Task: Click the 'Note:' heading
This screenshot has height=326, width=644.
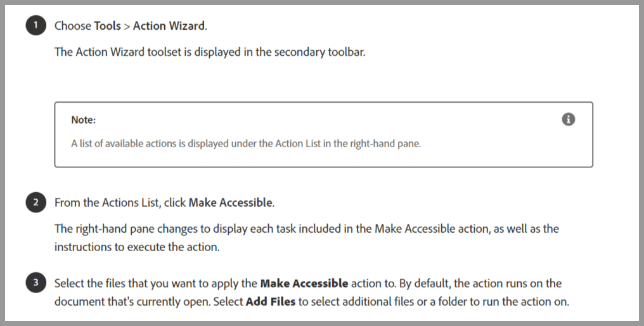Action: 84,120
